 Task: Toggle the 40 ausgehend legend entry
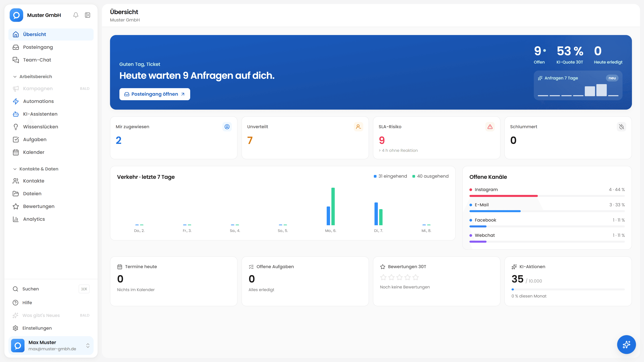click(430, 176)
